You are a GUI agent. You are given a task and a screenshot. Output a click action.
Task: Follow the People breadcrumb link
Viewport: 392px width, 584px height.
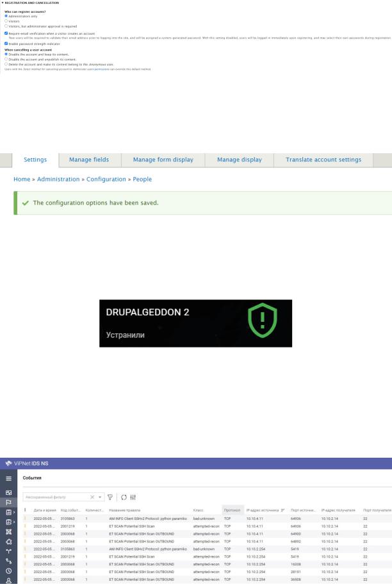click(x=142, y=179)
